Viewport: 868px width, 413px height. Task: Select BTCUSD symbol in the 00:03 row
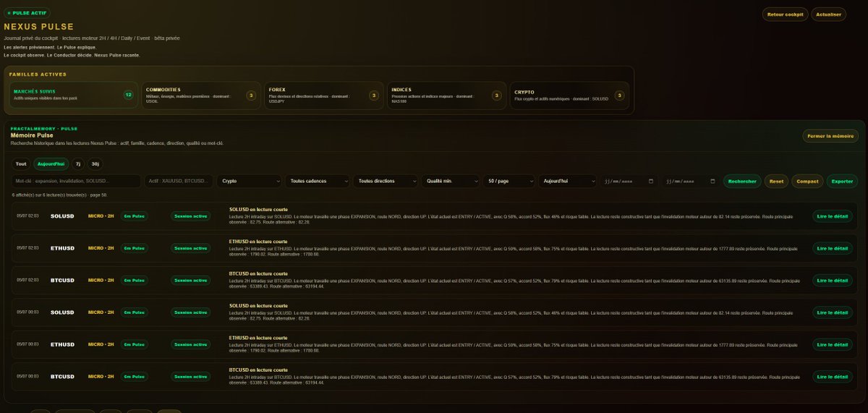click(62, 376)
